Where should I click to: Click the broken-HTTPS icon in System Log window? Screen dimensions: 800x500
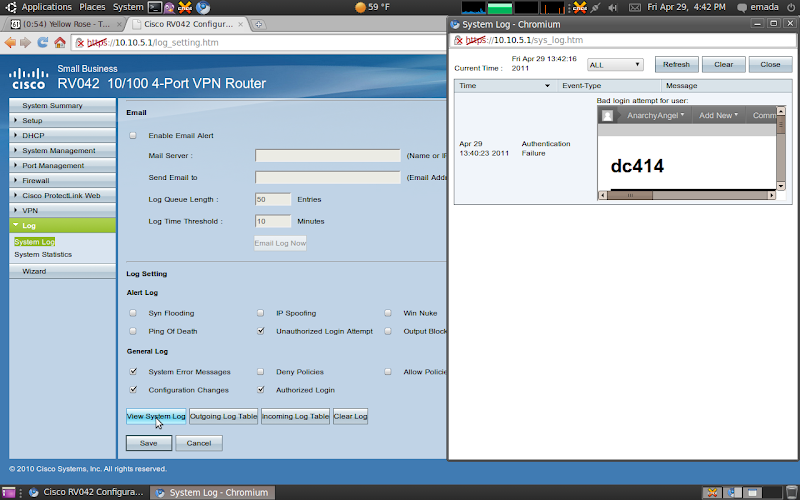[x=458, y=40]
